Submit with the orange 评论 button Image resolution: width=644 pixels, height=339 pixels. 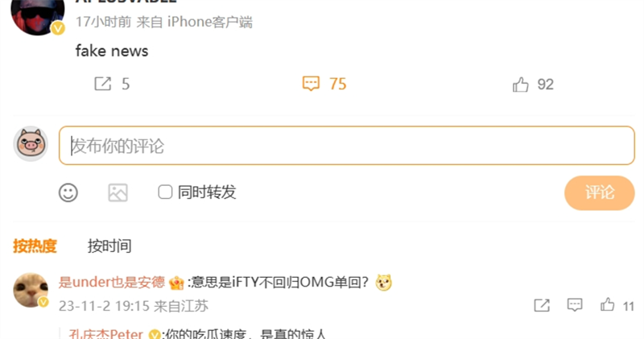tap(600, 192)
